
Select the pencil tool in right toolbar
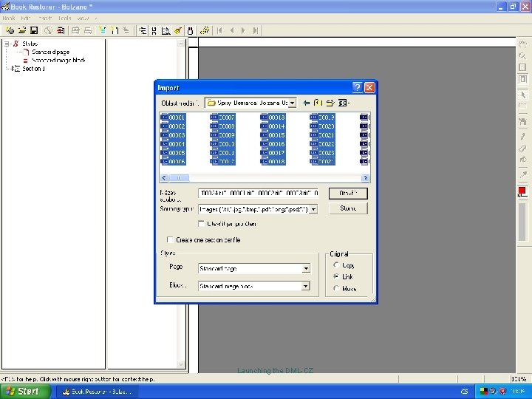522,137
